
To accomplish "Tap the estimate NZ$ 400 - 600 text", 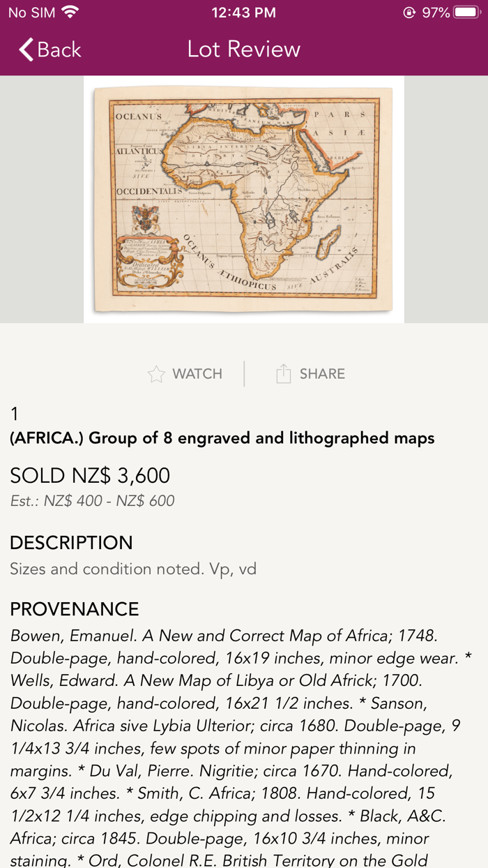I will point(92,501).
